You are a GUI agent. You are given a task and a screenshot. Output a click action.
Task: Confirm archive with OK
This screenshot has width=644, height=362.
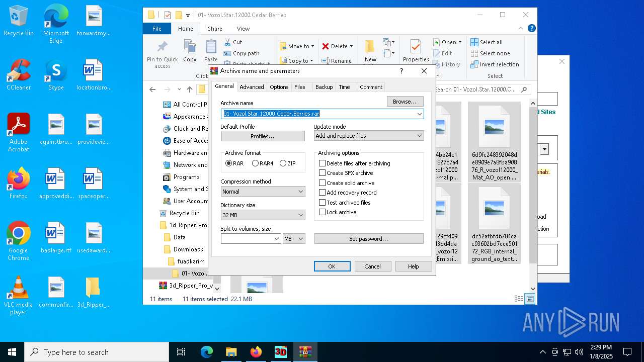coord(332,266)
